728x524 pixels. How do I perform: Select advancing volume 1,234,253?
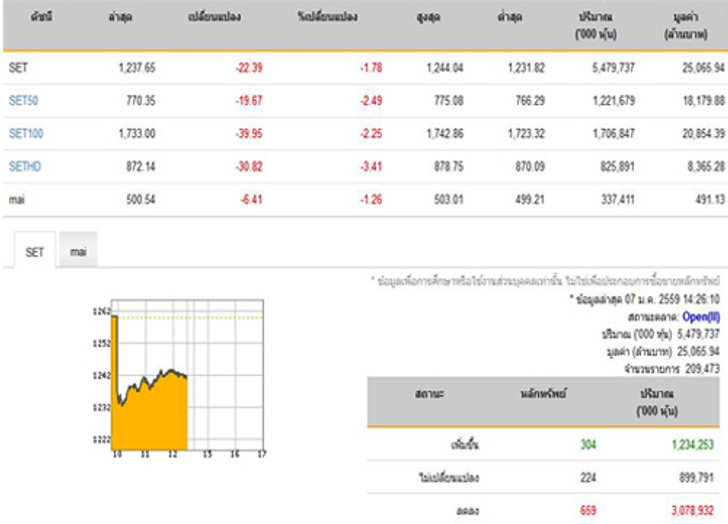click(692, 444)
